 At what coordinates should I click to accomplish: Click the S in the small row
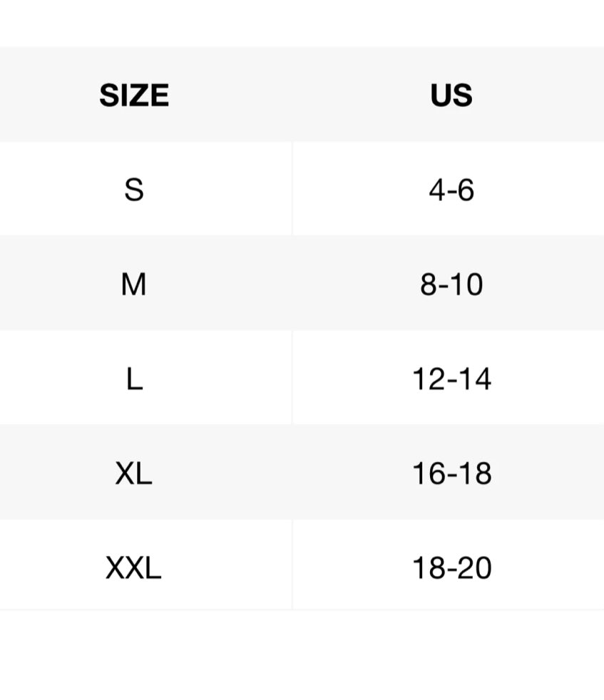coord(134,190)
